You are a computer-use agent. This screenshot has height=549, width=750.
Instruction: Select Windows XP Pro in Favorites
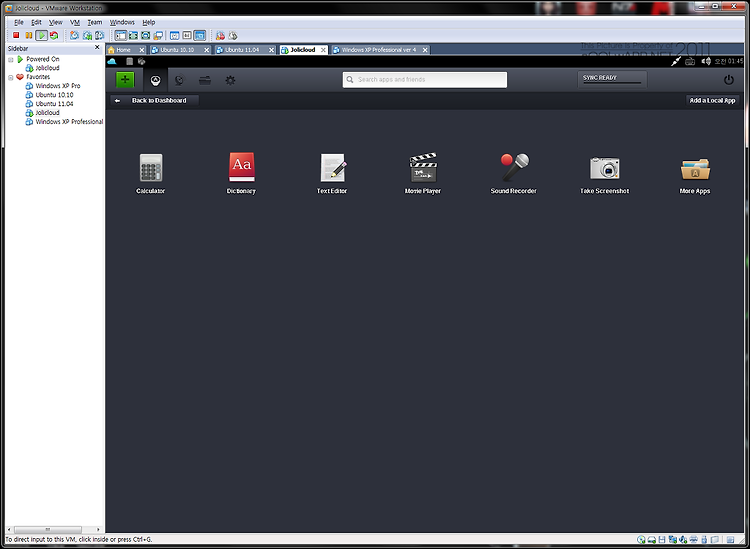(58, 86)
